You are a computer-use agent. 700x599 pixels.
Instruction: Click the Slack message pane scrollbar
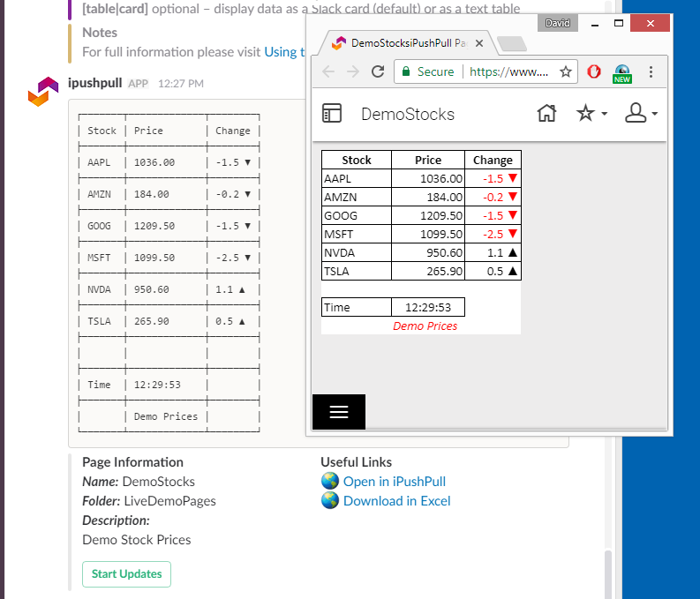[x=608, y=574]
